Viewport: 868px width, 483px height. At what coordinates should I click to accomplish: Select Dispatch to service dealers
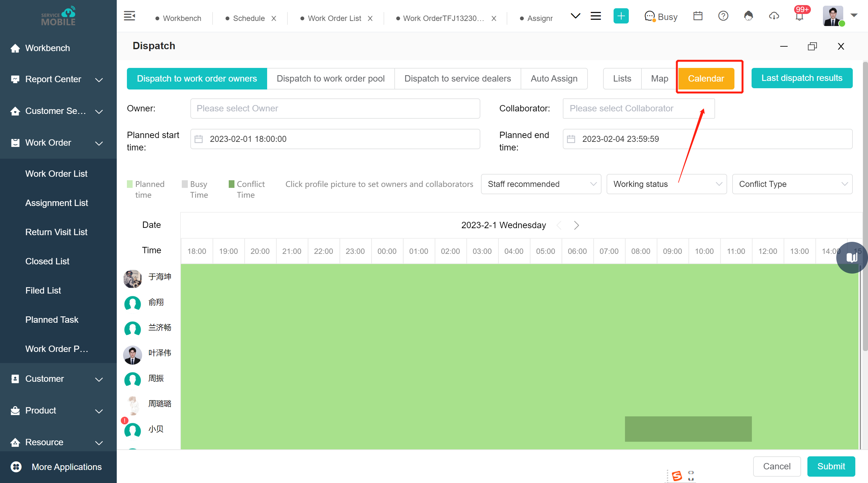(457, 78)
